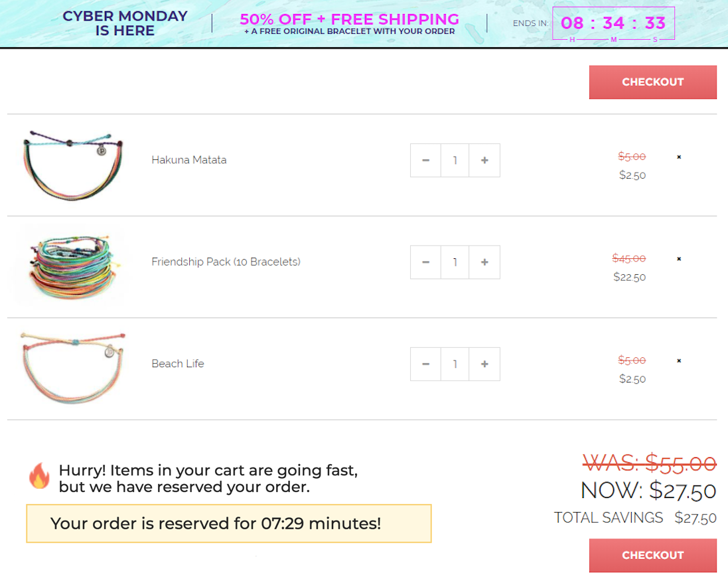The width and height of the screenshot is (728, 583).
Task: Click the top Checkout button
Action: (653, 82)
